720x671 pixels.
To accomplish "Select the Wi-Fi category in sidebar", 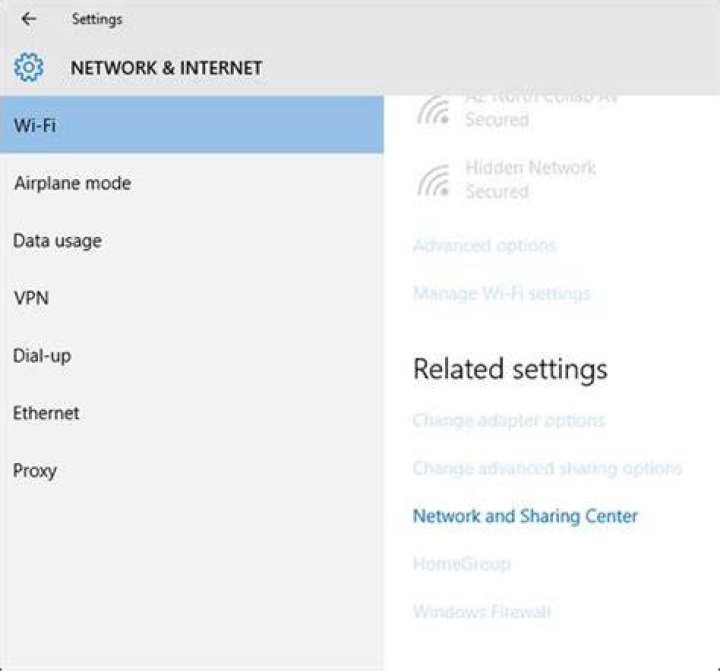I will pos(191,124).
